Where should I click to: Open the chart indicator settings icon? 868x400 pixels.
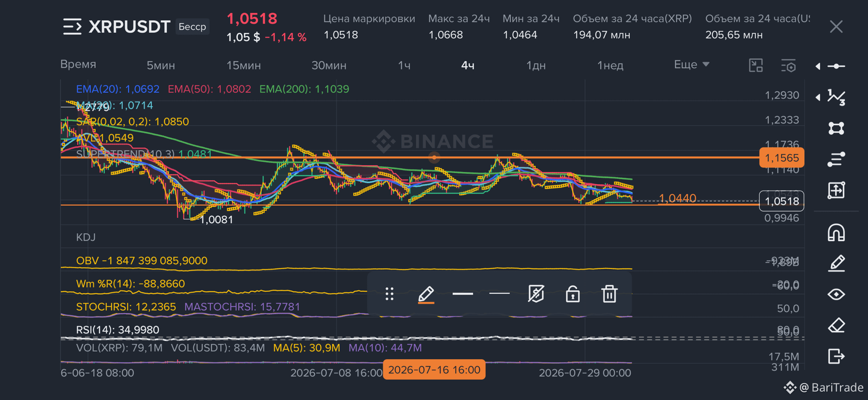(x=788, y=65)
